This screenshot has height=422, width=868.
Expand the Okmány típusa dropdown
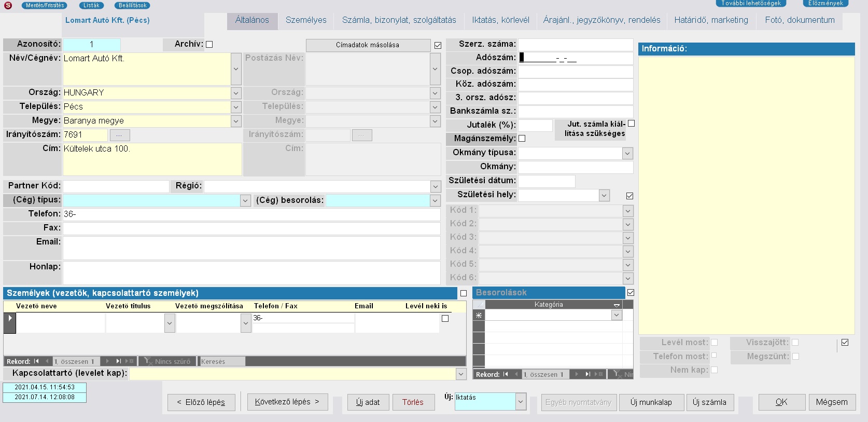point(627,153)
